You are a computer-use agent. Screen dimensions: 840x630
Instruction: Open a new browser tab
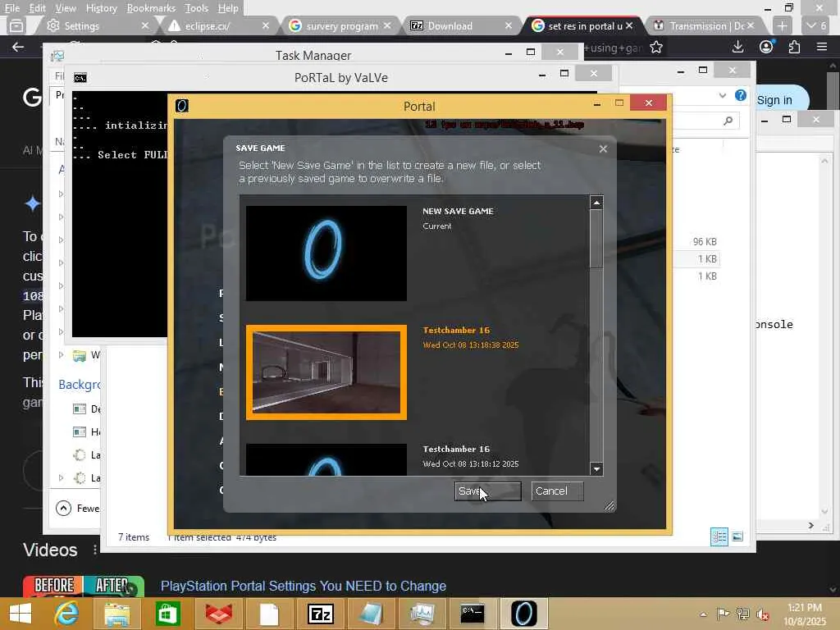click(782, 25)
